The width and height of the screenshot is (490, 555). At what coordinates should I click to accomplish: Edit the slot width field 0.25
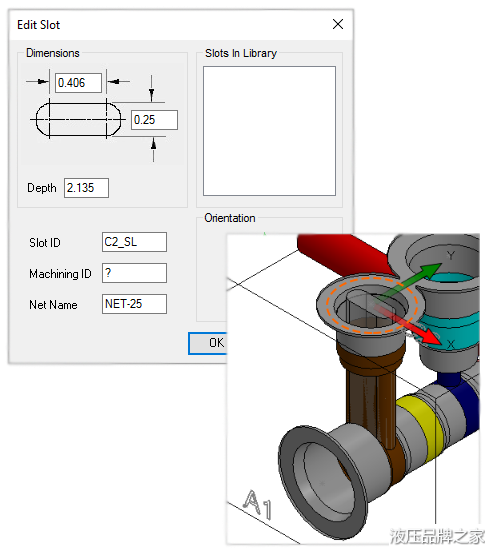click(x=154, y=120)
